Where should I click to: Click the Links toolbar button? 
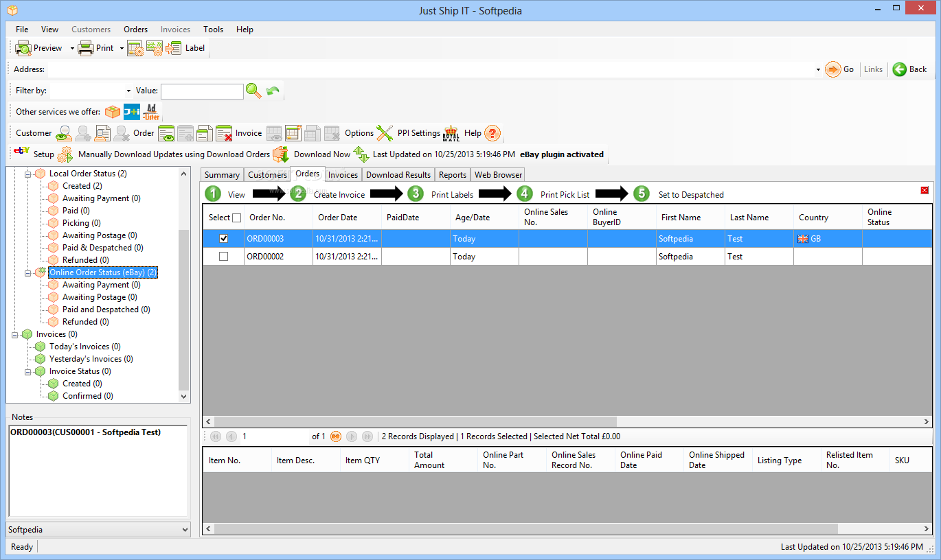click(x=873, y=69)
